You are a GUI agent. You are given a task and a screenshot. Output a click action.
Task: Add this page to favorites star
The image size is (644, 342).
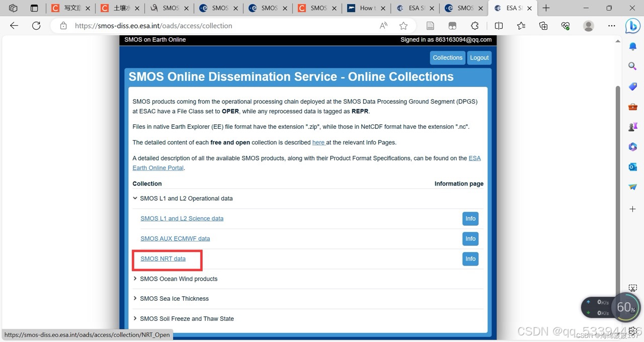click(x=404, y=26)
